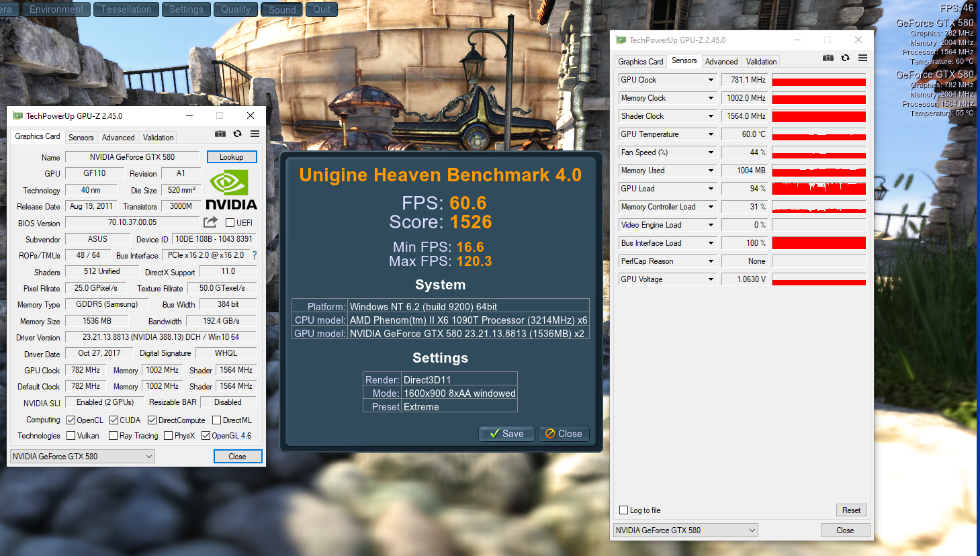Click the GPU-Z title icon of Sensors window
Screen dimensions: 980x556
coord(621,40)
